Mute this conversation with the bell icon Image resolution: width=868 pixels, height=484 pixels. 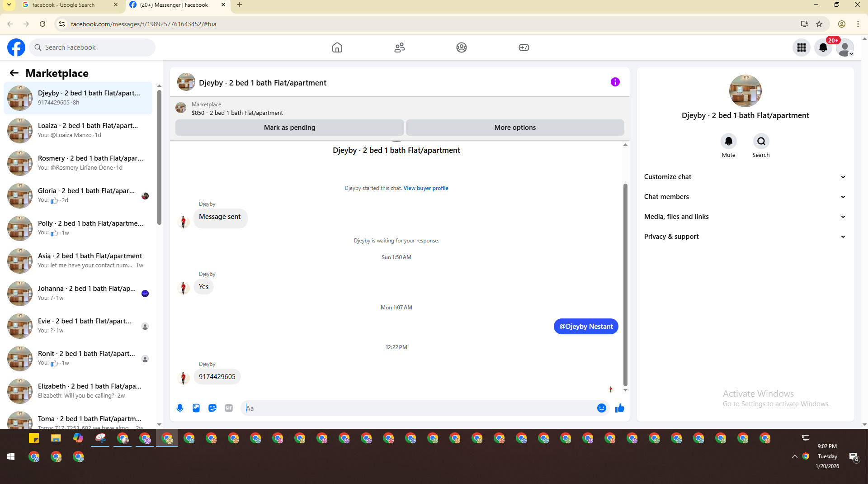[x=729, y=141]
